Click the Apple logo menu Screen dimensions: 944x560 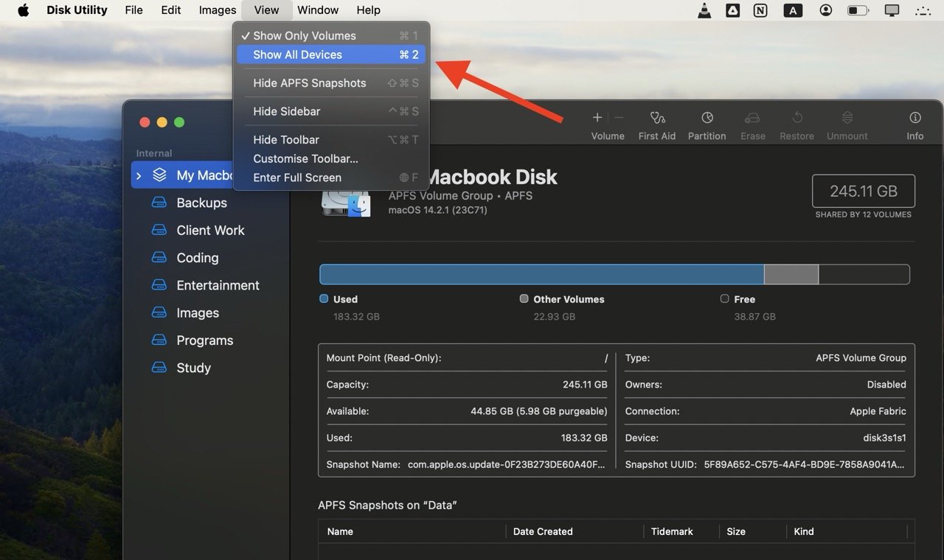23,10
